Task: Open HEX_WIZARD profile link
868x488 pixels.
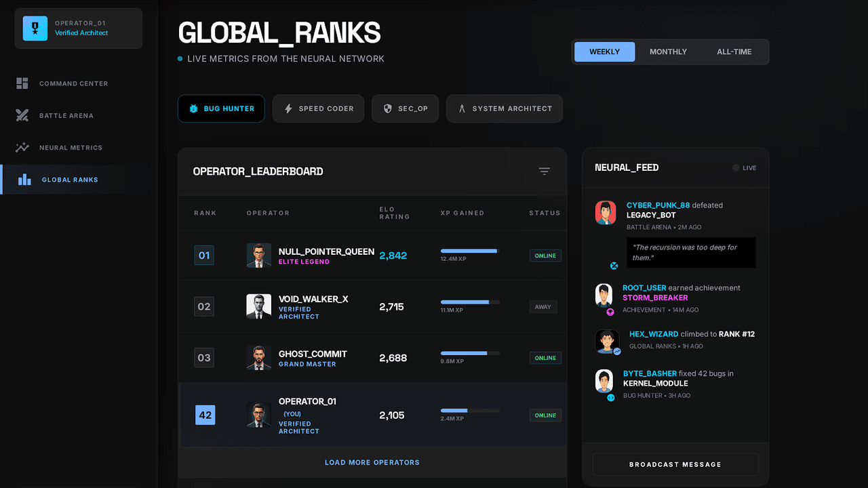Action: pos(654,334)
